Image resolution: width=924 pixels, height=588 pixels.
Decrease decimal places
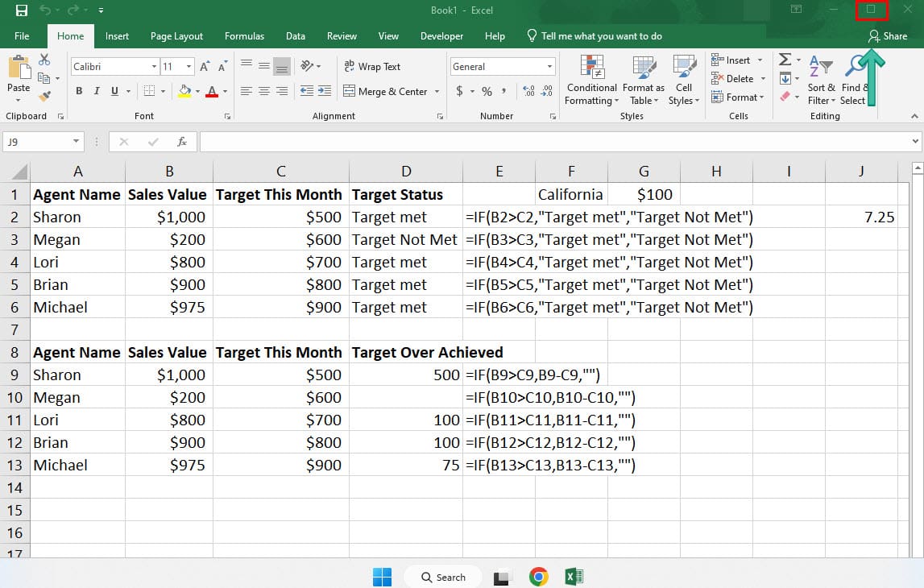point(547,91)
